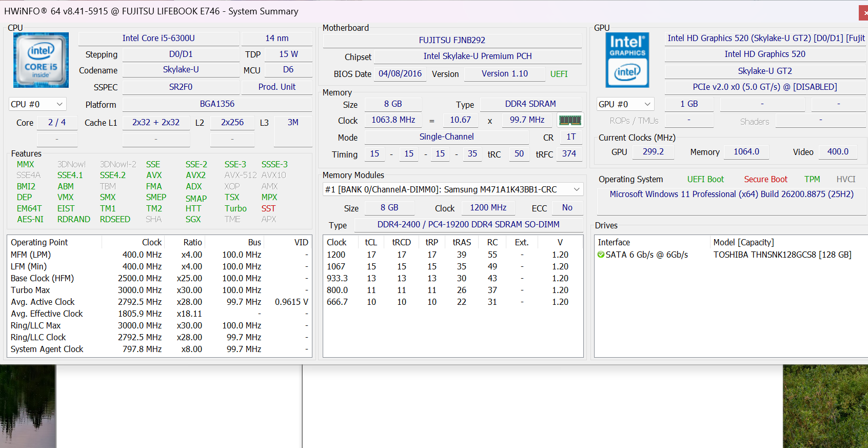Click the MCU value D6

[x=288, y=69]
